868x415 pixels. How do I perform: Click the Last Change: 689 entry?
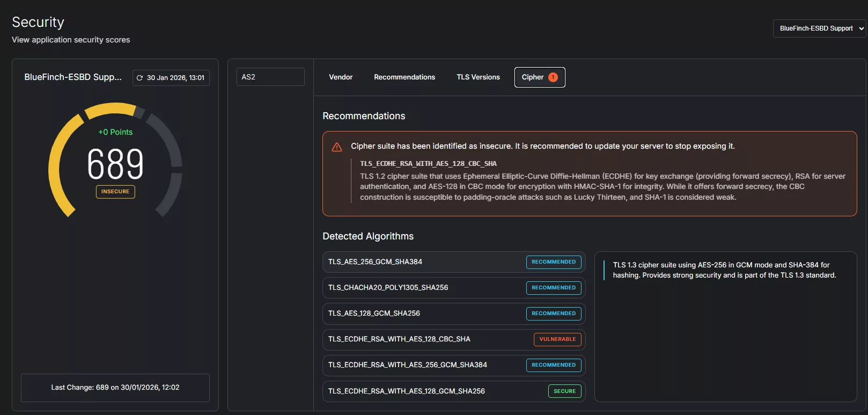tap(115, 388)
